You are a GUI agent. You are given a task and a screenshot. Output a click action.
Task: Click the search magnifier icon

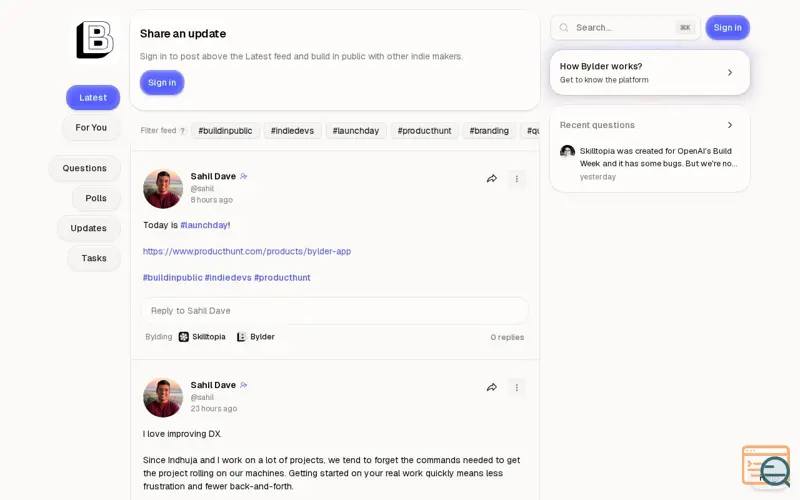(x=564, y=28)
